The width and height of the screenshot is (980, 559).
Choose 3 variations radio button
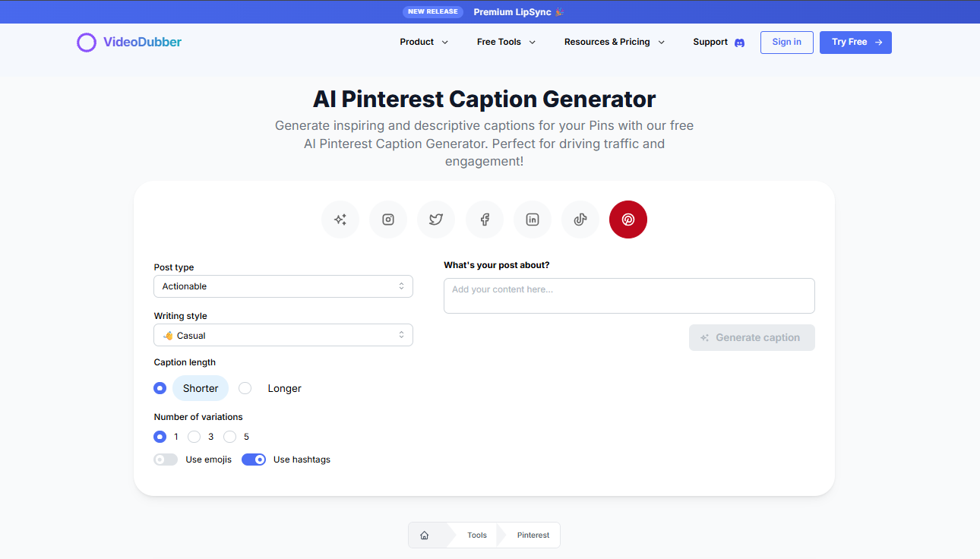(x=194, y=437)
